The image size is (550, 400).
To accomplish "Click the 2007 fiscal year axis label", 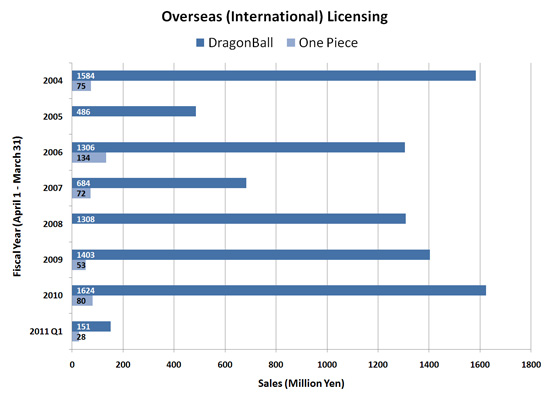I will click(x=53, y=188).
